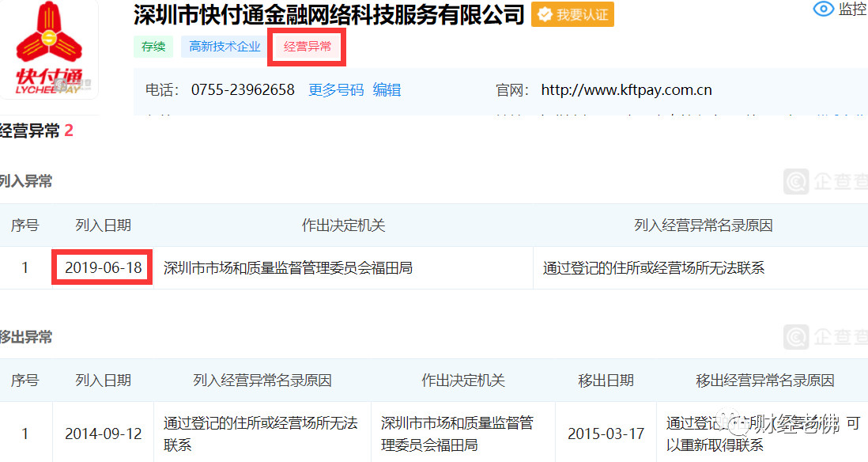
Task: Click the 作出决定机关 header in 移出异常 table
Action: coord(463,381)
